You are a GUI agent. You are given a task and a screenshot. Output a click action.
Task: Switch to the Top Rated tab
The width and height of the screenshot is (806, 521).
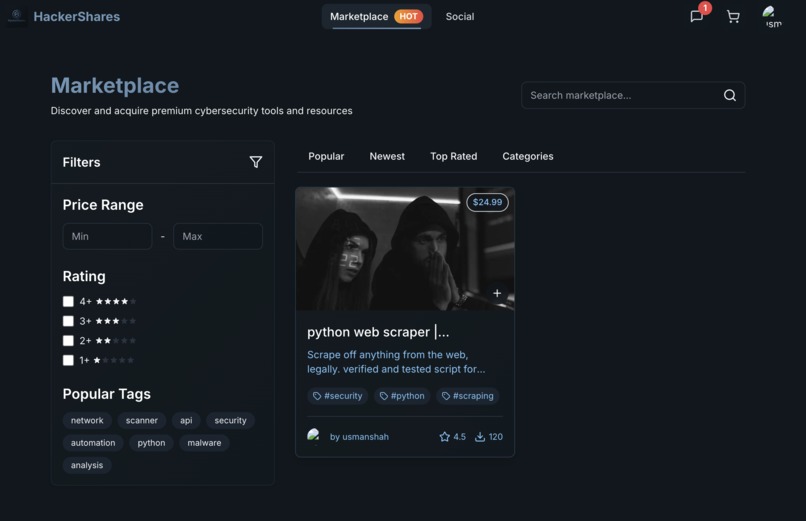coord(453,156)
